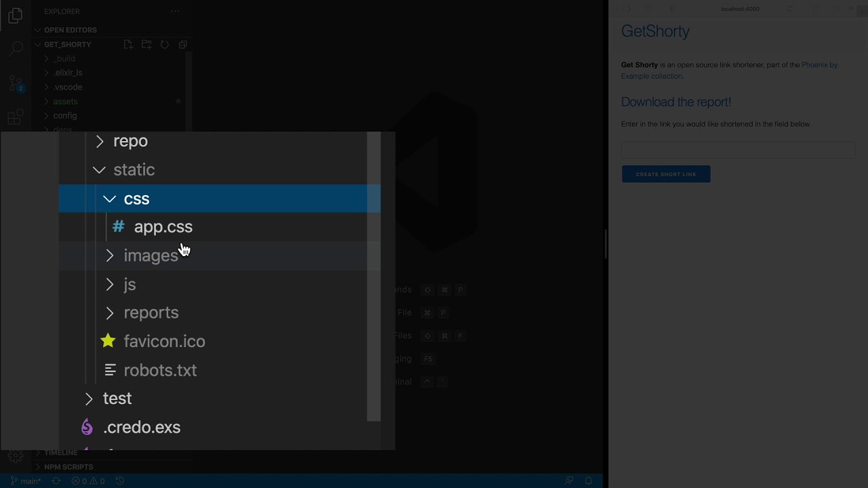Image resolution: width=868 pixels, height=488 pixels.
Task: Reload the browser page at localhost:4000
Action: [789, 9]
